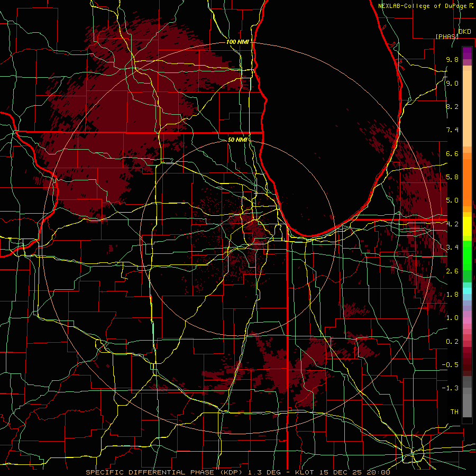Click the Specific Differential Phase caption text
The image size is (476, 476).
coord(237,472)
